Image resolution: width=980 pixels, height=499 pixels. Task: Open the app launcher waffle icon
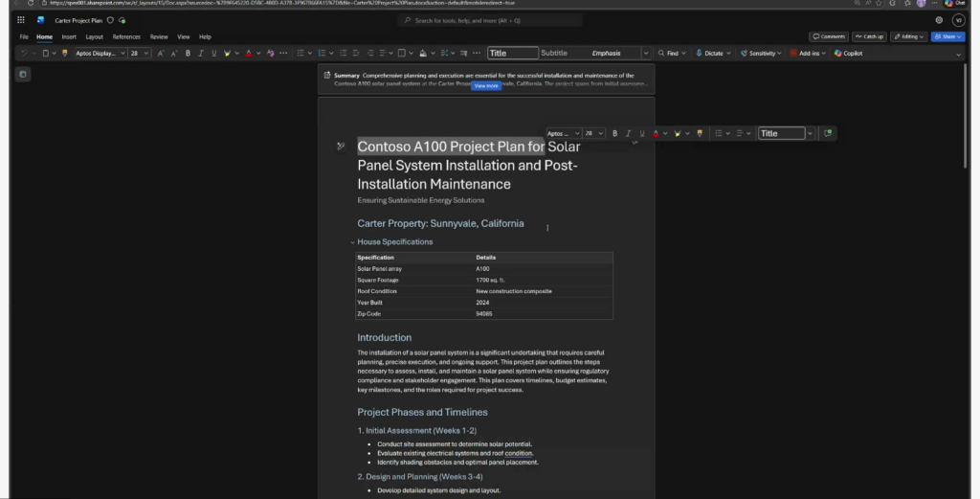point(21,20)
